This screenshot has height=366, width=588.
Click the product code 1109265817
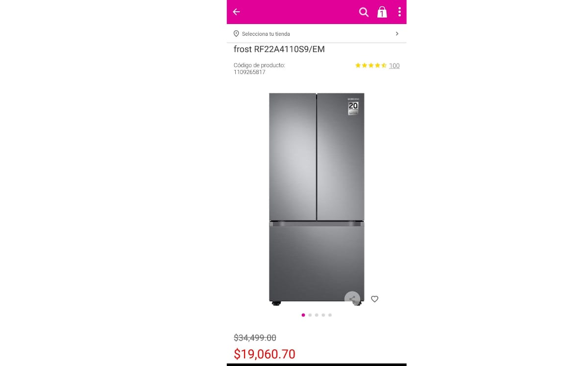pos(249,72)
